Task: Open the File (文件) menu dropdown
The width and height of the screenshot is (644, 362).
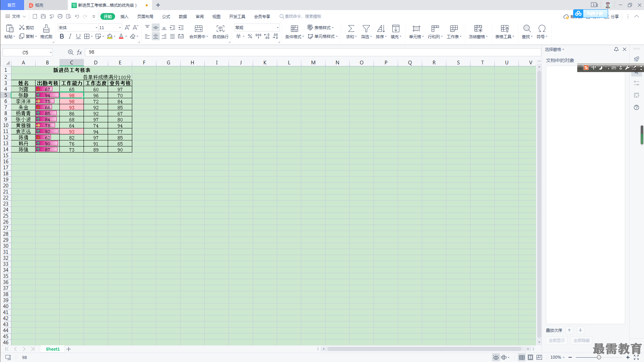Action: (x=16, y=16)
